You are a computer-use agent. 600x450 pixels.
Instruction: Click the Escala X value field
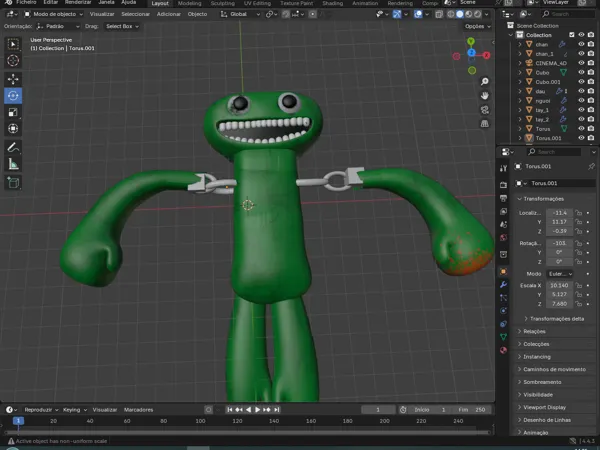click(559, 285)
